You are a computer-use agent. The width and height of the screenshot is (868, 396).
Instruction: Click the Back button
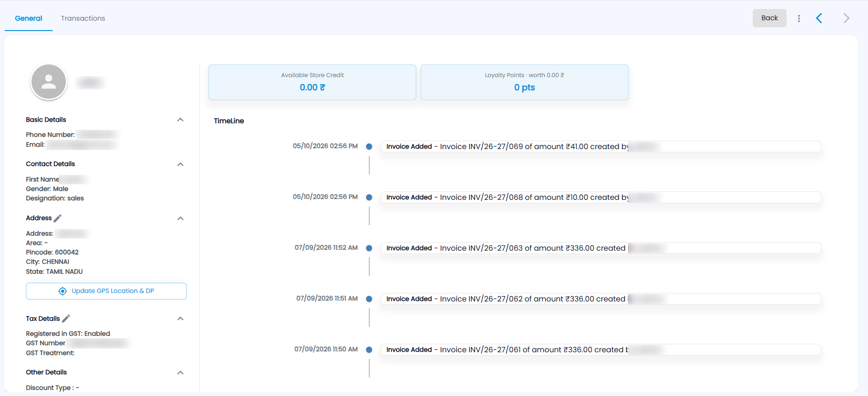[x=769, y=18]
